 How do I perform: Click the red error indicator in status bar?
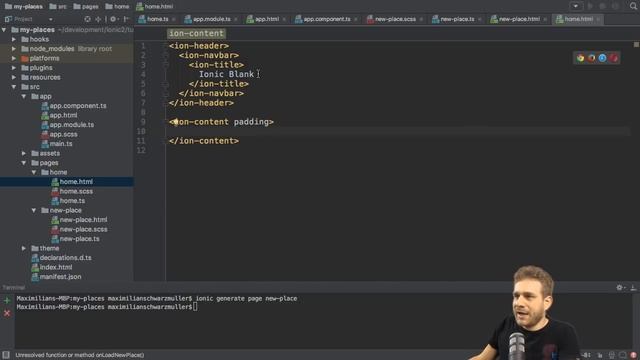tap(633, 355)
